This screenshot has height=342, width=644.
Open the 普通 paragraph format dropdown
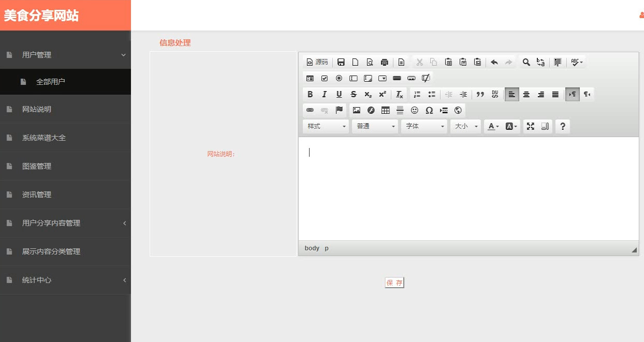(375, 126)
